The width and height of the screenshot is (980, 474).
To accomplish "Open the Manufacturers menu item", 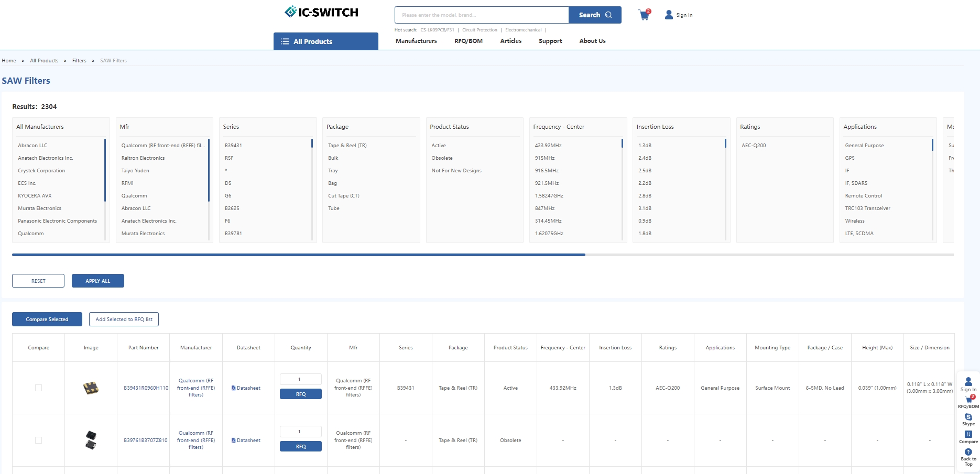I will (x=416, y=41).
